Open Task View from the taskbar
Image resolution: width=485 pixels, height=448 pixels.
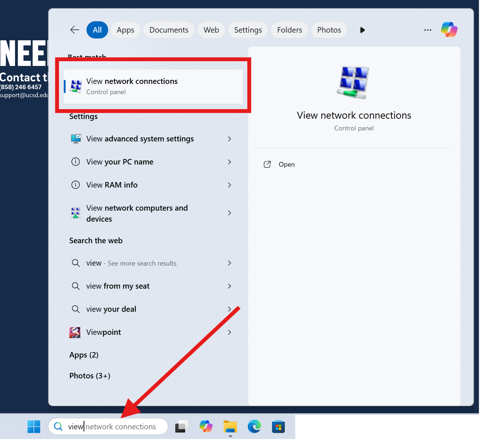point(181,426)
